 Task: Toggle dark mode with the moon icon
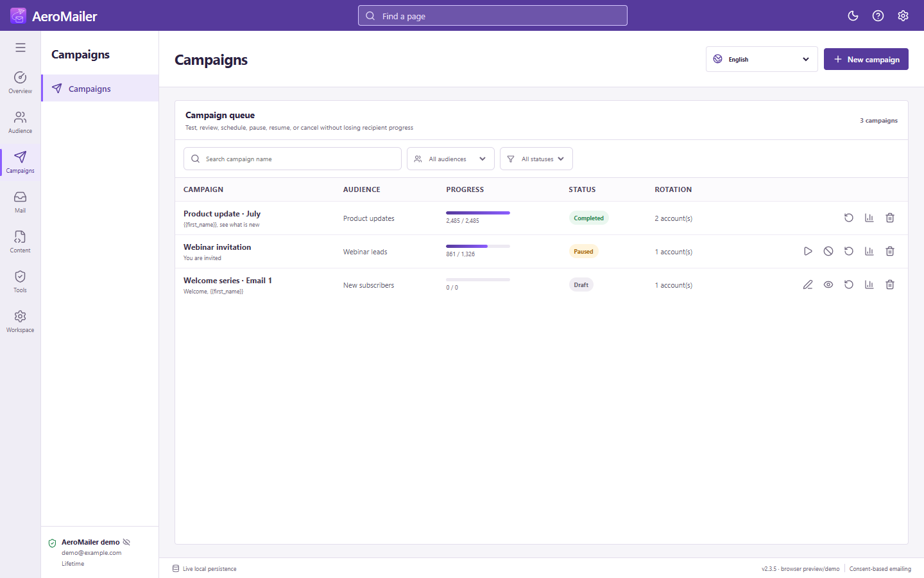tap(853, 16)
